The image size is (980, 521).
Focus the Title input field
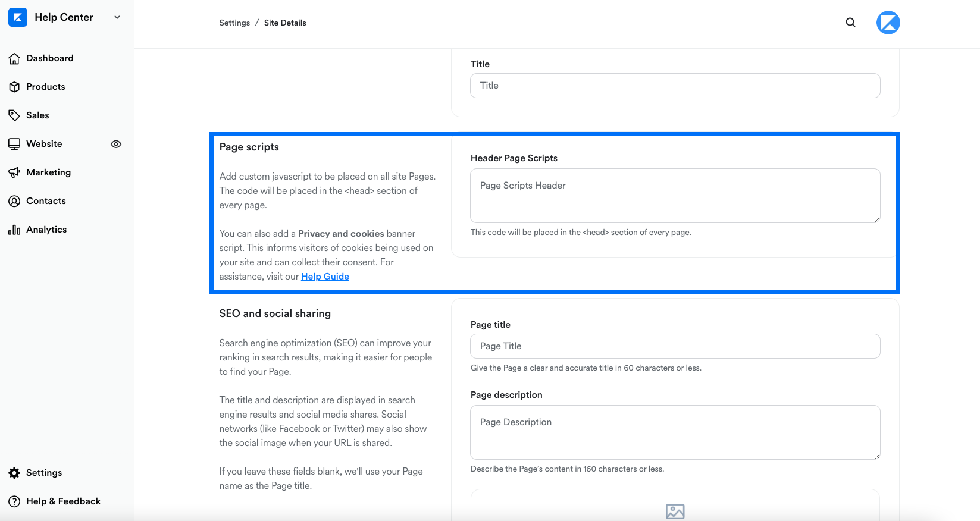675,86
